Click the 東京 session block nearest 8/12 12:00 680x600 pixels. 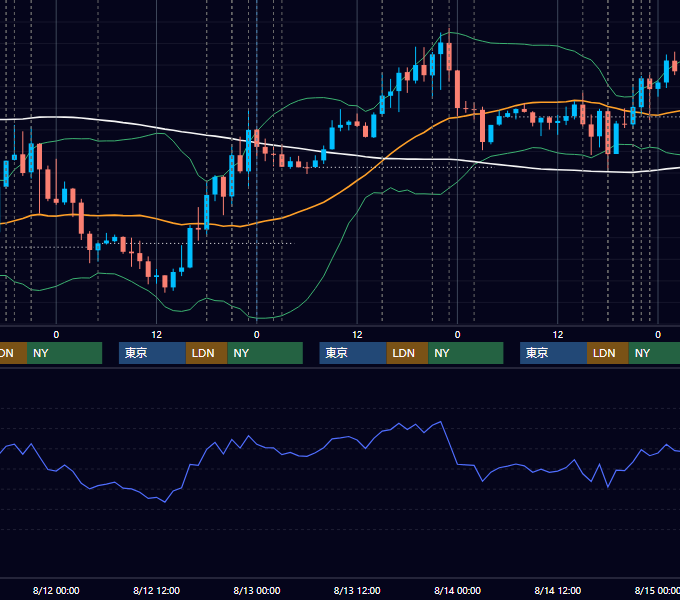click(x=152, y=353)
